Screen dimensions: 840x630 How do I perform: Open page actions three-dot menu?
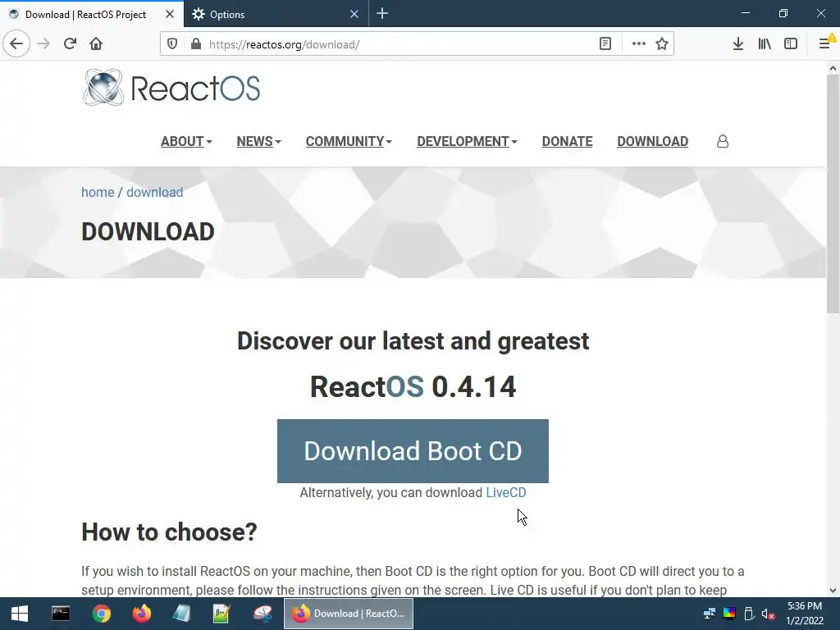tap(638, 44)
